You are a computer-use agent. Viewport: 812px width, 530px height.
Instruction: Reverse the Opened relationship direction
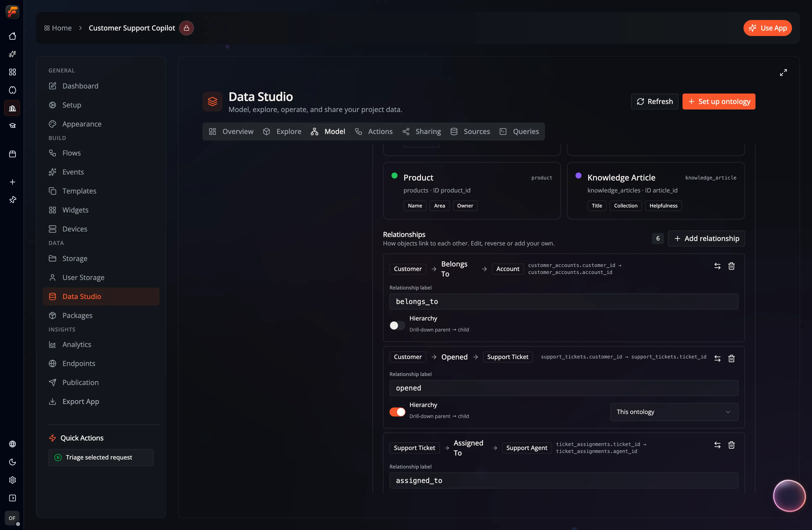click(x=717, y=358)
